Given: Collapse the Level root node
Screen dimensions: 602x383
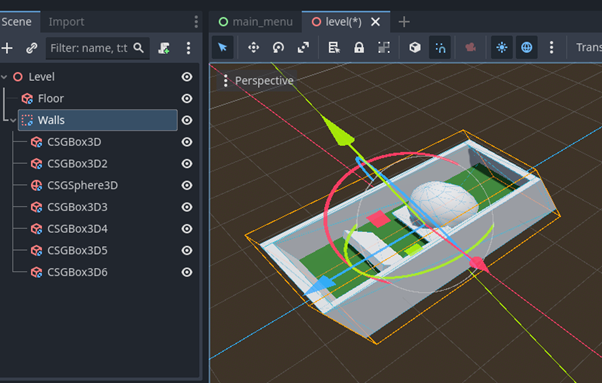Looking at the screenshot, I should pos(4,77).
